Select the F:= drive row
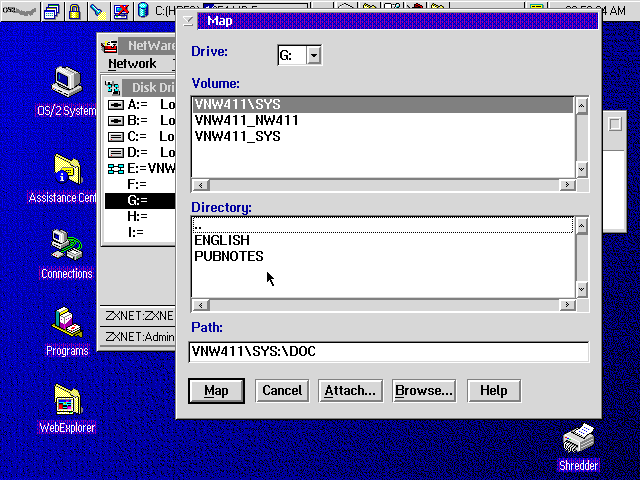The image size is (640, 480). point(140,184)
